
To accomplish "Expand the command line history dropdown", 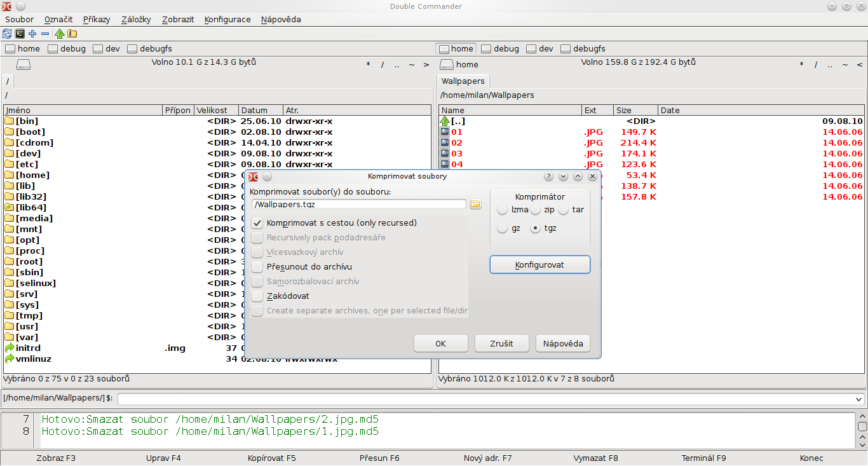I will (x=859, y=399).
